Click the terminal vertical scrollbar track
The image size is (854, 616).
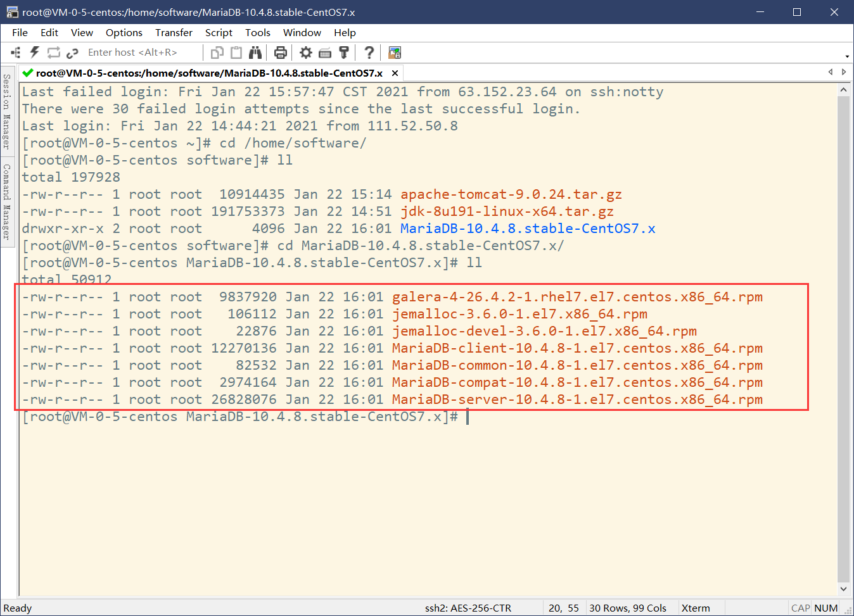pyautogui.click(x=843, y=339)
